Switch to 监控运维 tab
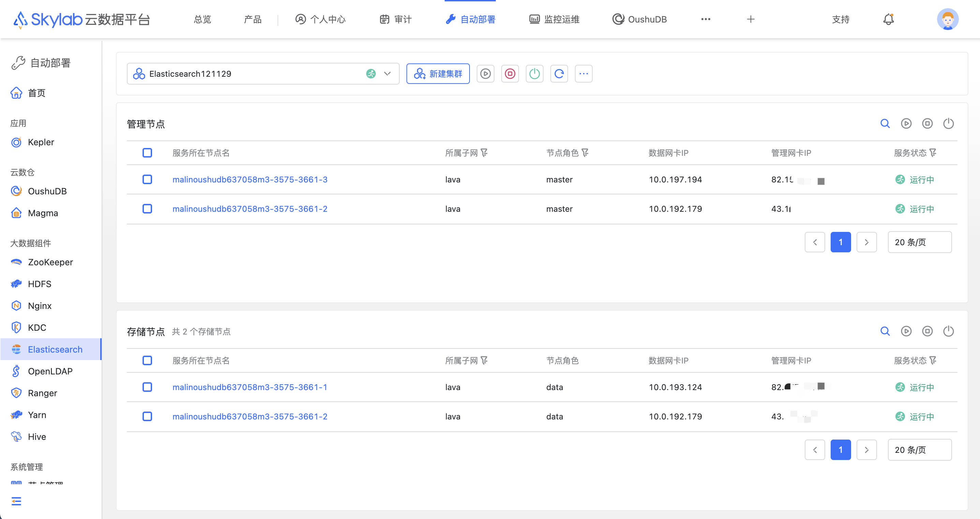 coord(554,19)
